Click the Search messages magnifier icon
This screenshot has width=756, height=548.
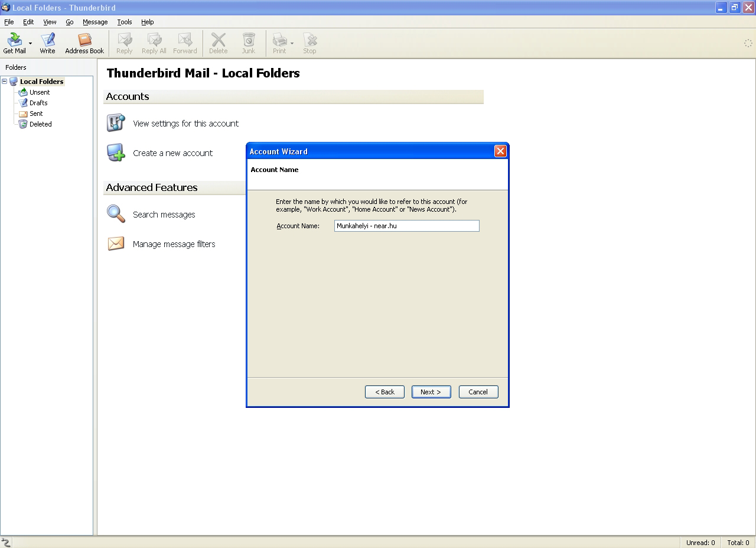tap(116, 214)
